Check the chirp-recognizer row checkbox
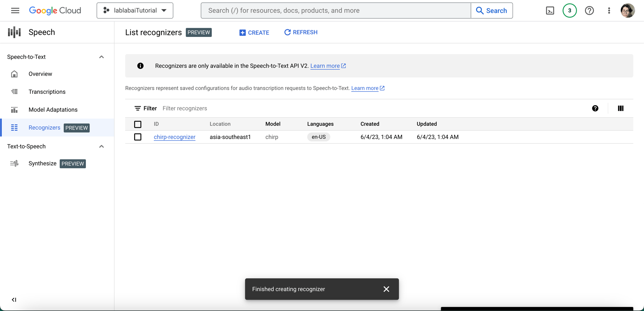This screenshot has width=644, height=311. (138, 137)
